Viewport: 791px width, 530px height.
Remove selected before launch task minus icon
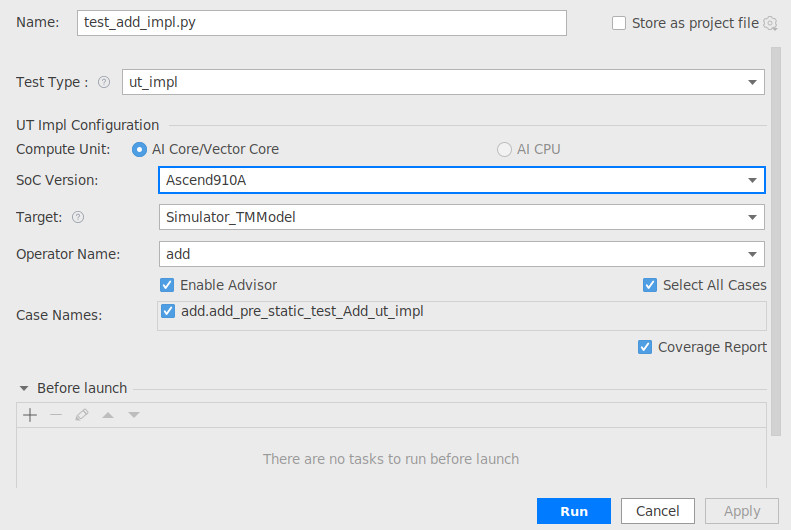[x=56, y=415]
